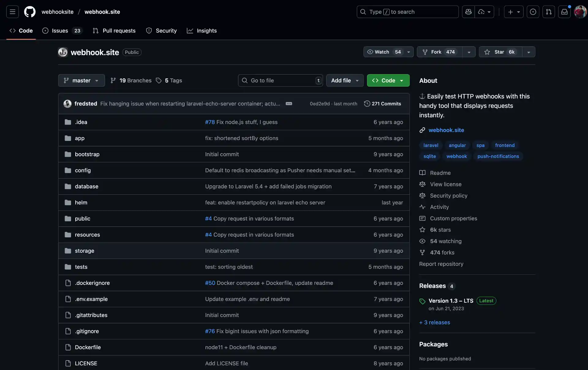588x370 pixels.
Task: Open the webhook.site website link
Action: tap(446, 130)
